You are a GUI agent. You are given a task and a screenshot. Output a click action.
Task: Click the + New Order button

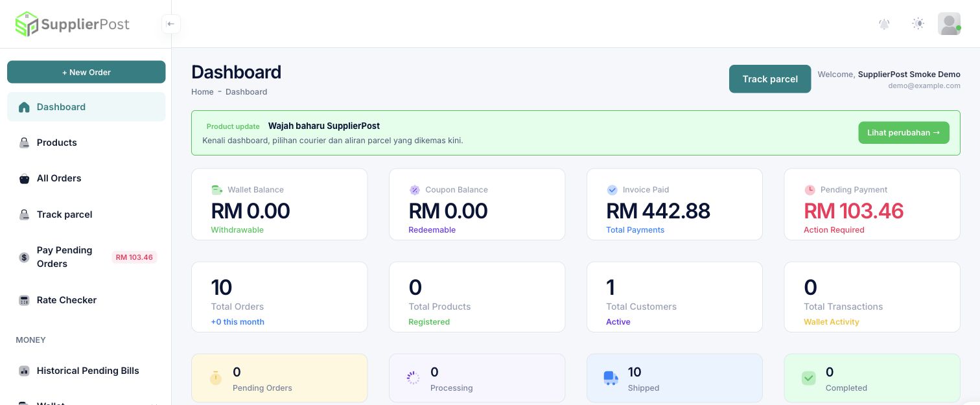(86, 72)
